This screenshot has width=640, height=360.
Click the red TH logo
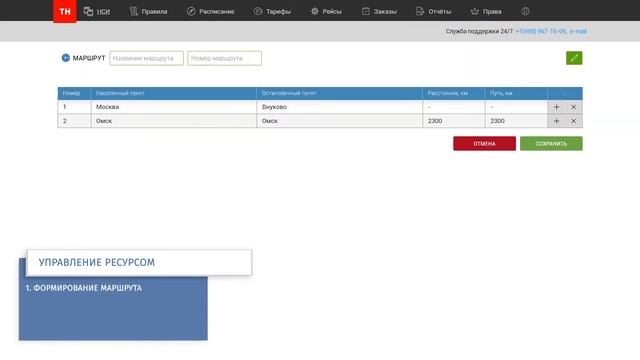[64, 11]
